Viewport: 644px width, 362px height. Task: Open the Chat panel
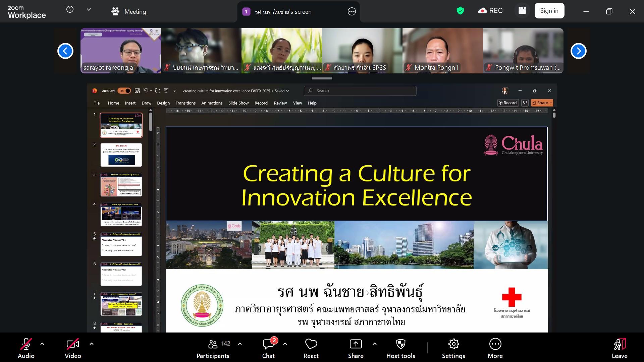268,349
